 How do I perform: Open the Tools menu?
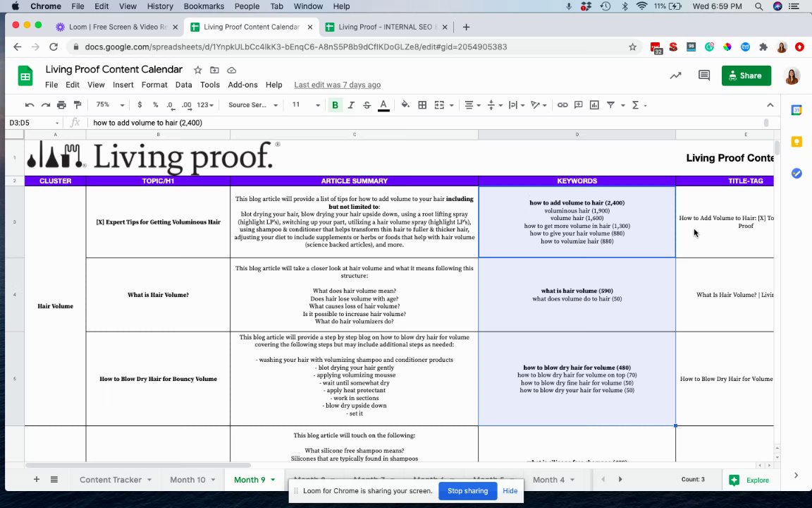click(x=210, y=85)
